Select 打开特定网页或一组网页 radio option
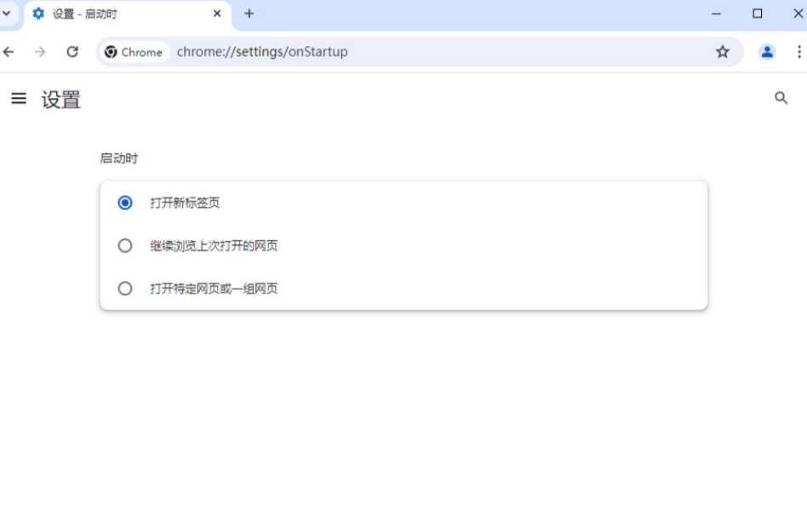Screen dimensions: 807x532 [x=125, y=289]
